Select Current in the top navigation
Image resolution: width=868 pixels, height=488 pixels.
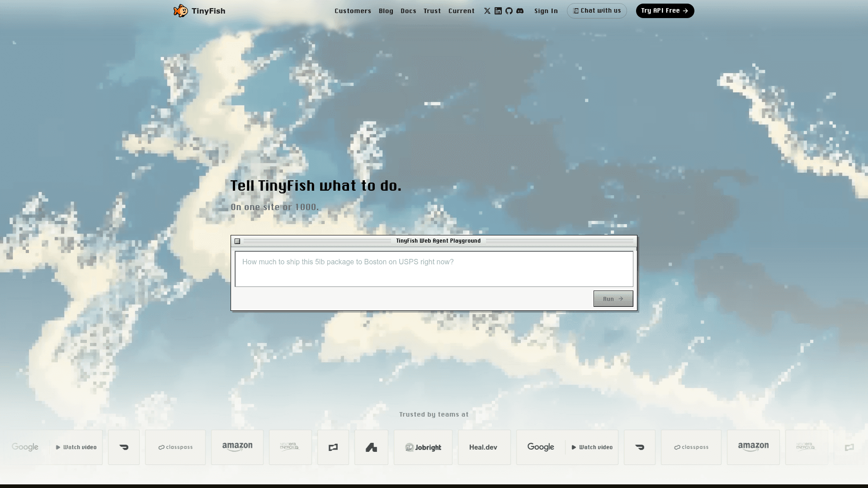[461, 11]
